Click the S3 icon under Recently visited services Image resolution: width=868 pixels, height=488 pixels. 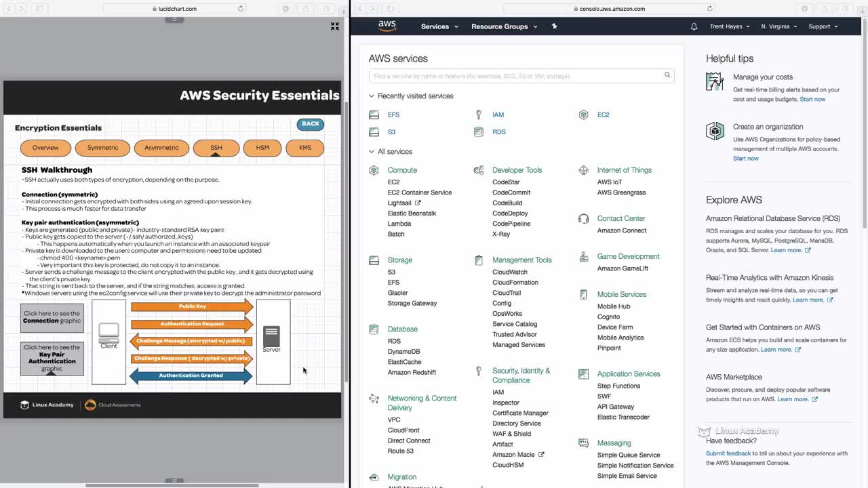coord(374,132)
